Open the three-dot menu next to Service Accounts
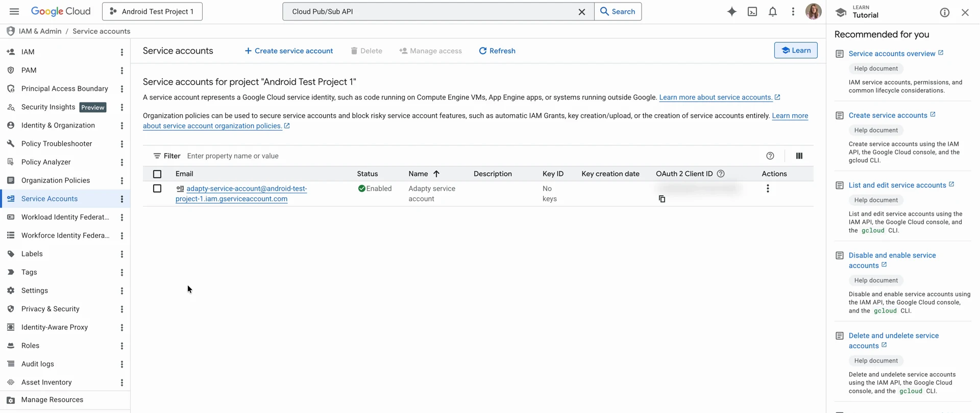The width and height of the screenshot is (980, 413). [x=121, y=199]
